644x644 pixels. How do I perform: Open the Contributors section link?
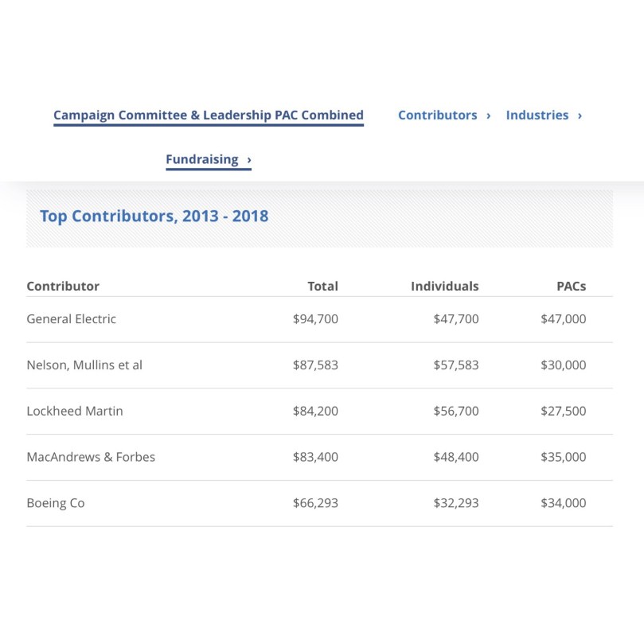(438, 115)
